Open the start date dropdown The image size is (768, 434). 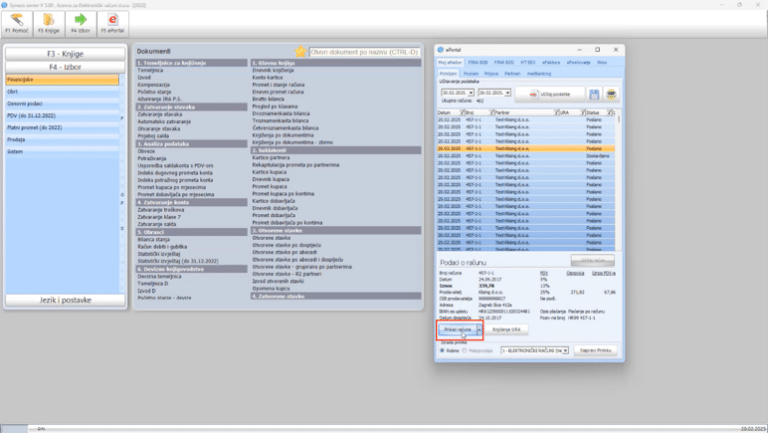pos(471,93)
